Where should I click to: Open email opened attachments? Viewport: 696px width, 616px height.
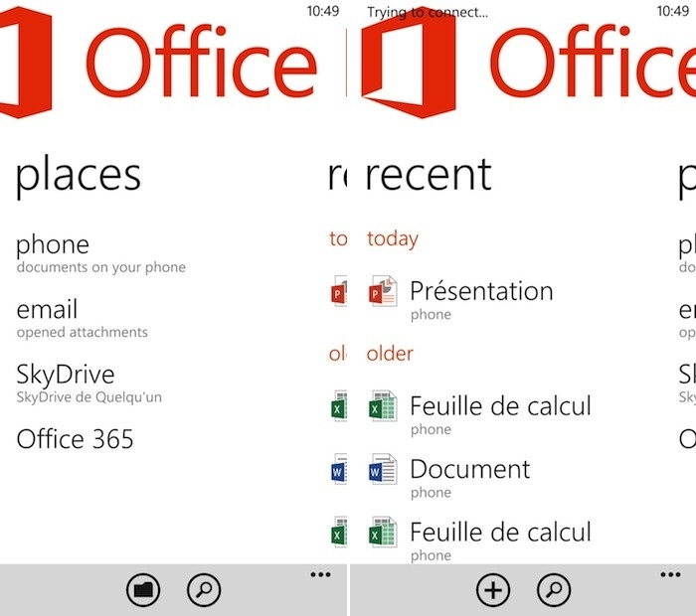(83, 319)
